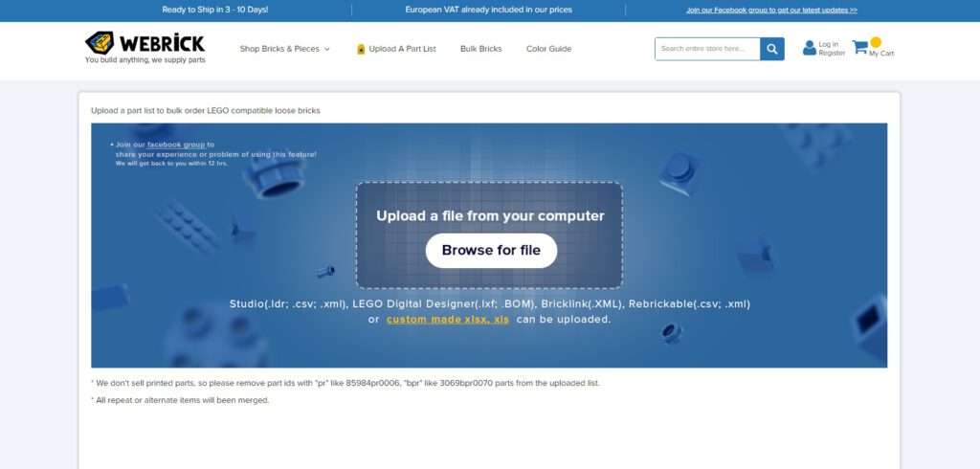Click the Browse for file button
Image resolution: width=980 pixels, height=469 pixels.
point(491,250)
